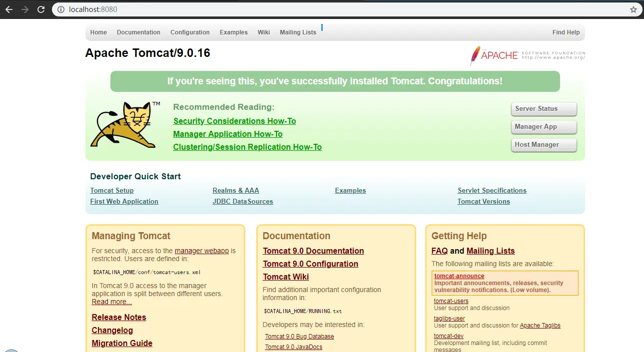644x352 pixels.
Task: Open the Tomcat Wiki link
Action: [x=286, y=277]
